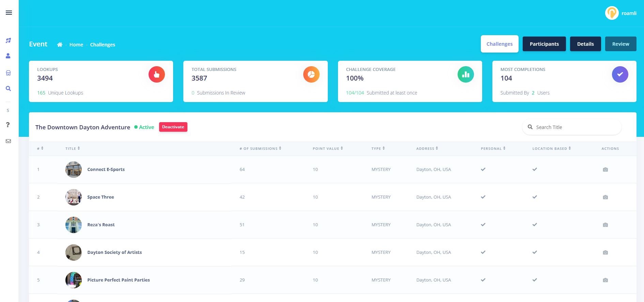Click Personal checkmark for Reza's Roast
Screen dimensions: 644x302
pyautogui.click(x=483, y=225)
